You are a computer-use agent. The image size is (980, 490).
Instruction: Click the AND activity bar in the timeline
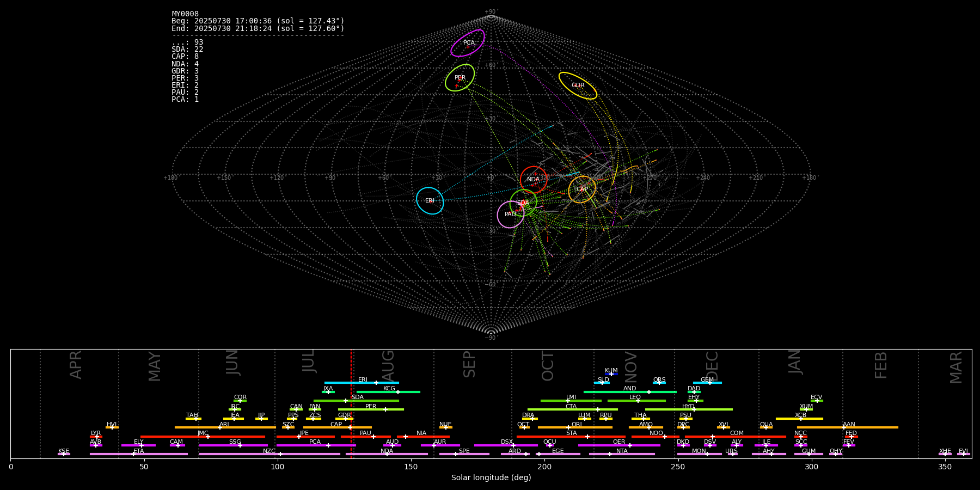630,391
